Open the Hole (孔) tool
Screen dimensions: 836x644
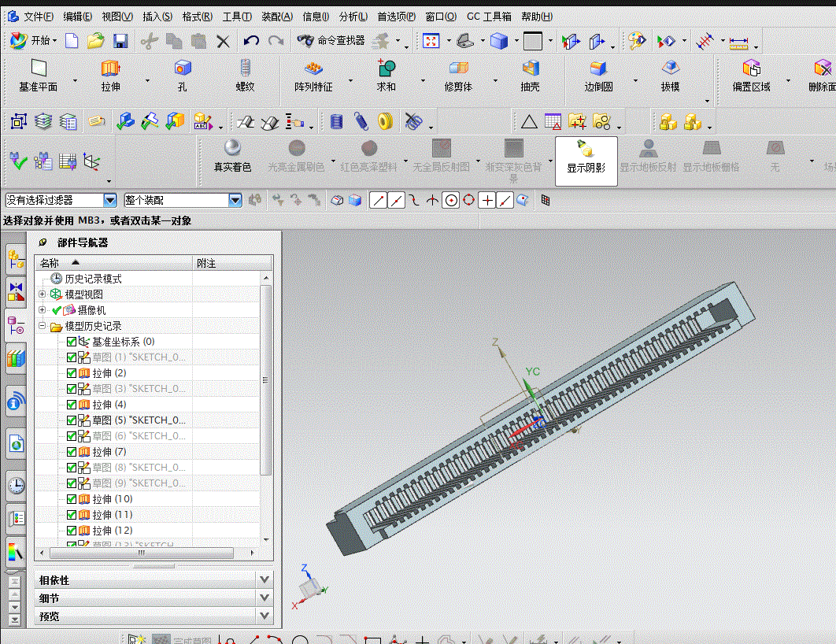(x=182, y=76)
